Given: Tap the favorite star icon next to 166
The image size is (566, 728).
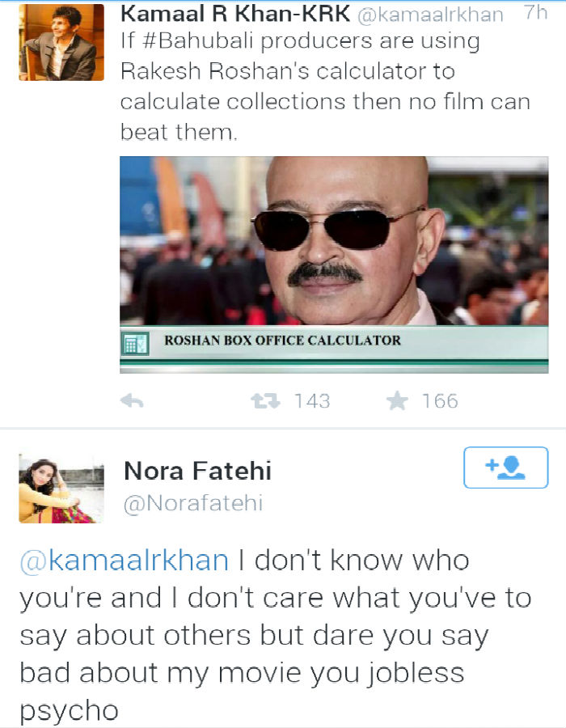Looking at the screenshot, I should click(x=397, y=400).
